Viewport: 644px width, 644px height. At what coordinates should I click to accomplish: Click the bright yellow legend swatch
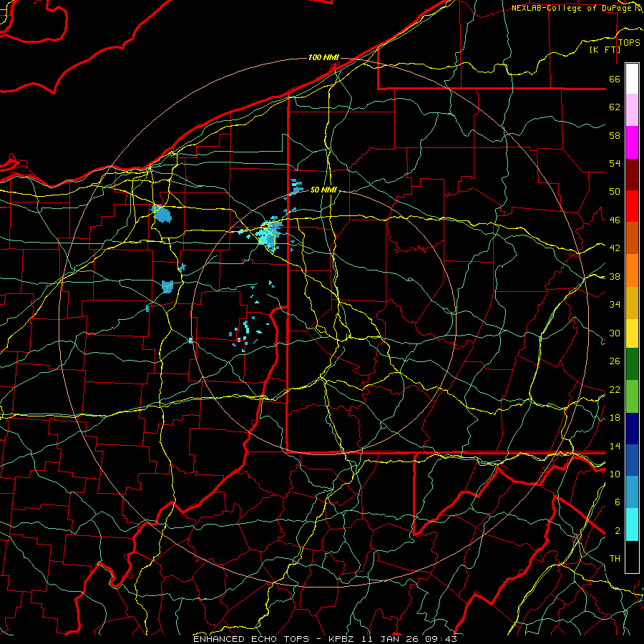click(x=632, y=333)
